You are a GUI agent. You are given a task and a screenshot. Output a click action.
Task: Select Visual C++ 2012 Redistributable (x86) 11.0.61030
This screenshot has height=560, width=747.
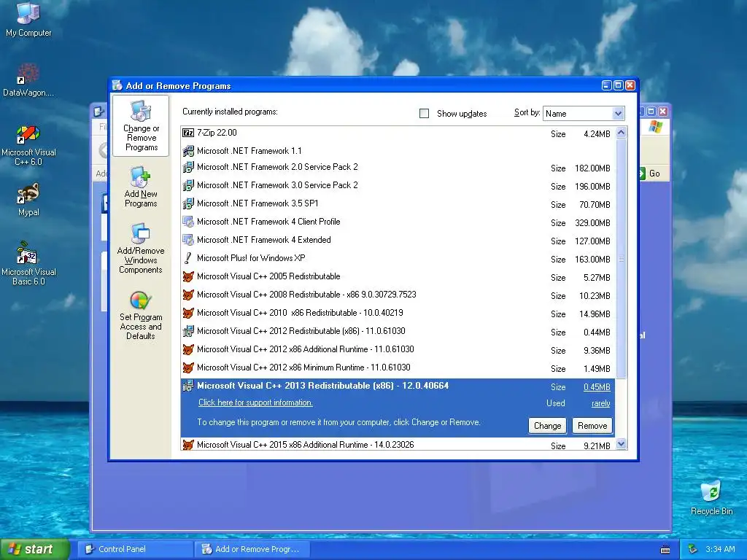[x=398, y=332]
